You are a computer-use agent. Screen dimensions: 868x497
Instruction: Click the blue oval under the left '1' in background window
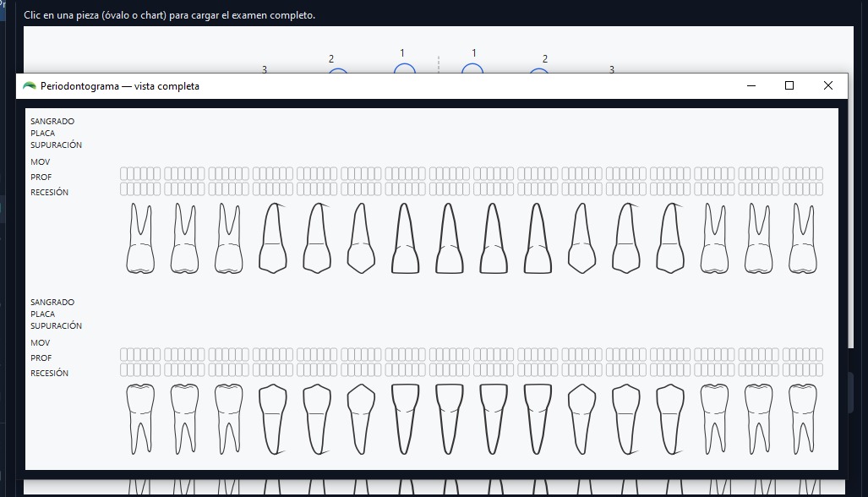[405, 68]
